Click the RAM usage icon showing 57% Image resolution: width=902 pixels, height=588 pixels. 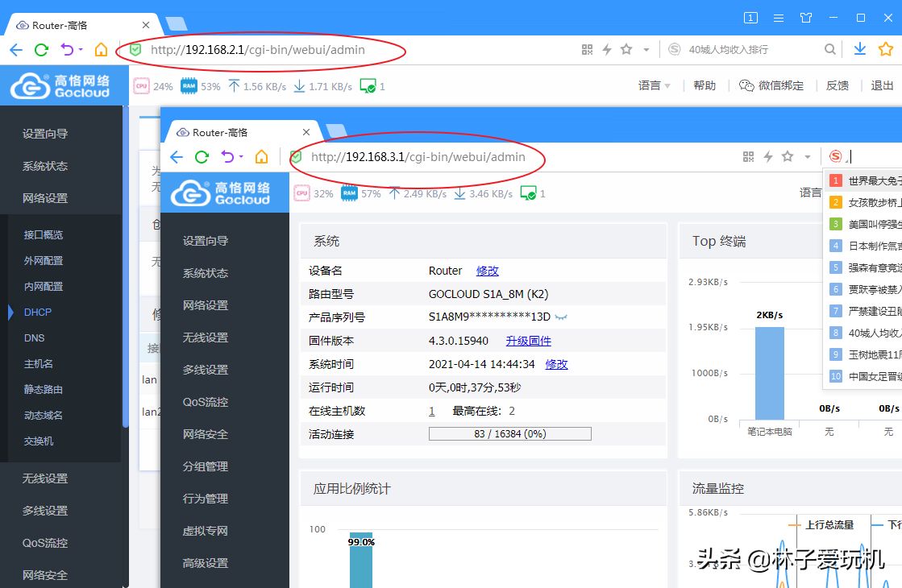tap(349, 193)
